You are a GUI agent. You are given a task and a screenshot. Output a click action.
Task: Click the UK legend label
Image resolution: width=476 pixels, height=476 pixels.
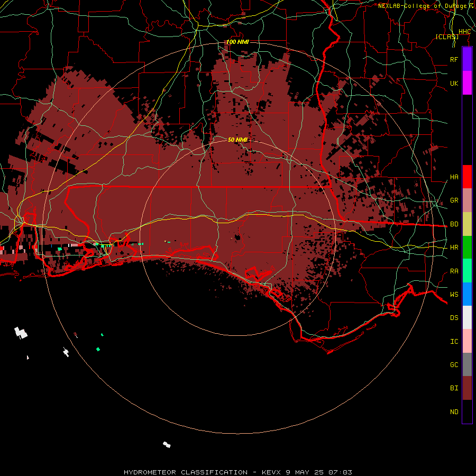tap(454, 83)
